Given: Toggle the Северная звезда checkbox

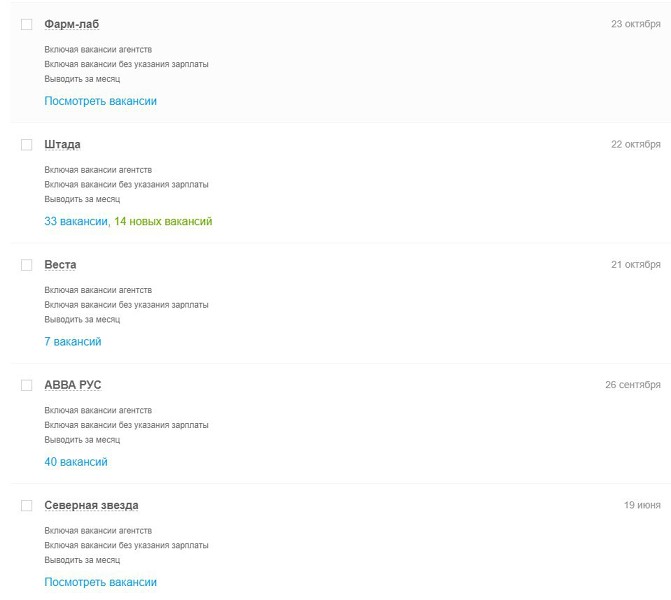Looking at the screenshot, I should pos(27,506).
